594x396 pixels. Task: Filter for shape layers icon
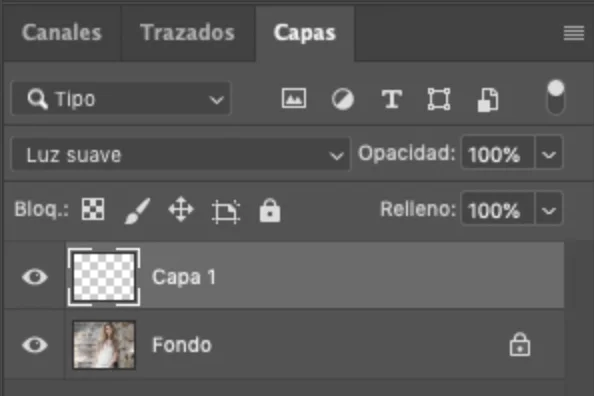tap(439, 99)
